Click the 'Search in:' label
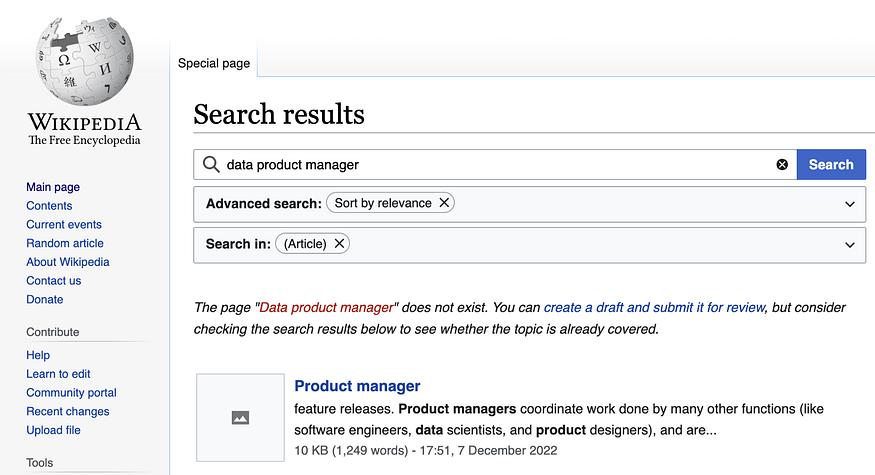 [x=238, y=244]
